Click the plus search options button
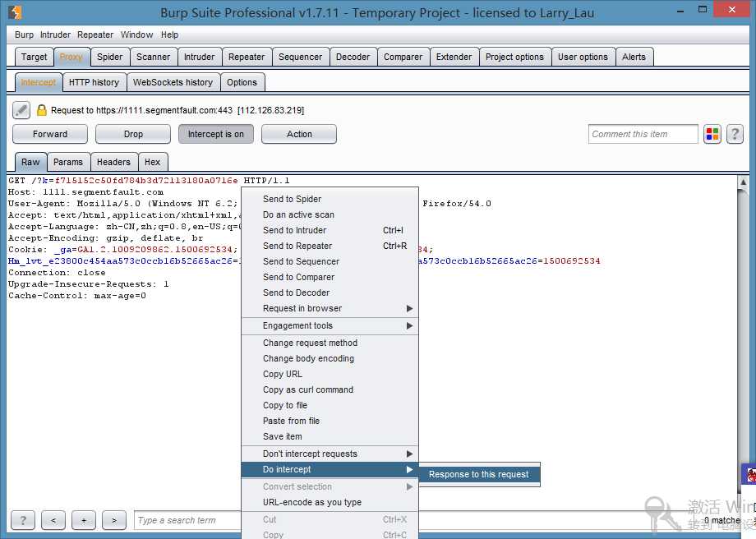Viewport: 756px width, 539px height. point(84,520)
